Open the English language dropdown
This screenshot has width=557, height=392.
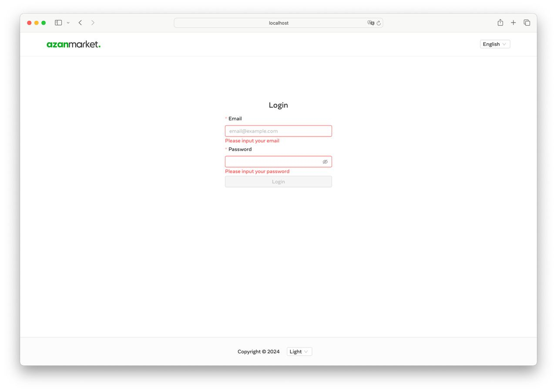(x=495, y=44)
